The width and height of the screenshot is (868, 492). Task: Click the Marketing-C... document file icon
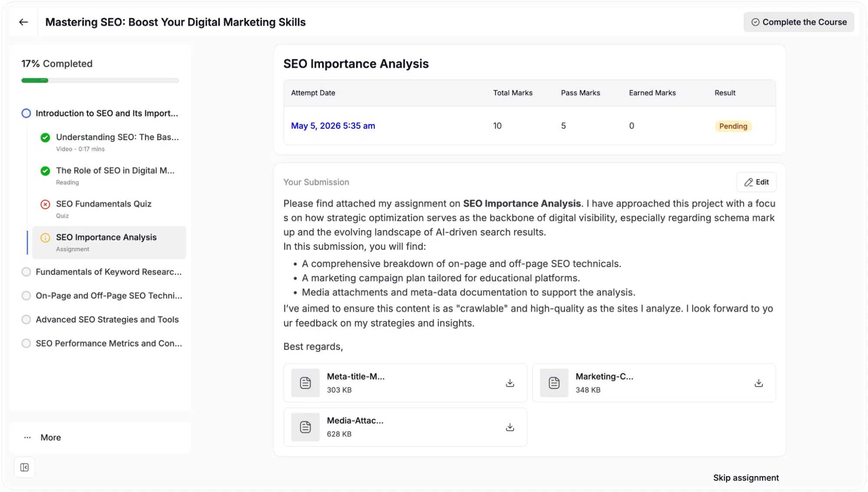point(554,383)
